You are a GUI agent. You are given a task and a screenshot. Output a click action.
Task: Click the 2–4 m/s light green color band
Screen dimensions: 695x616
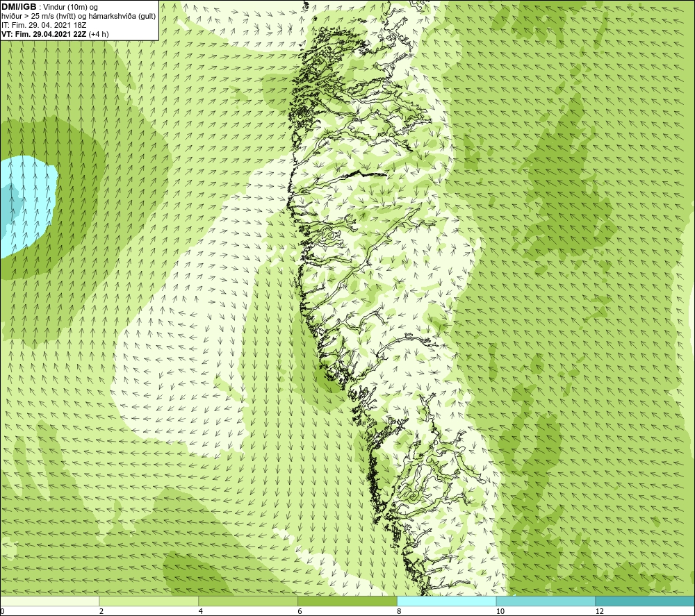[x=149, y=601]
